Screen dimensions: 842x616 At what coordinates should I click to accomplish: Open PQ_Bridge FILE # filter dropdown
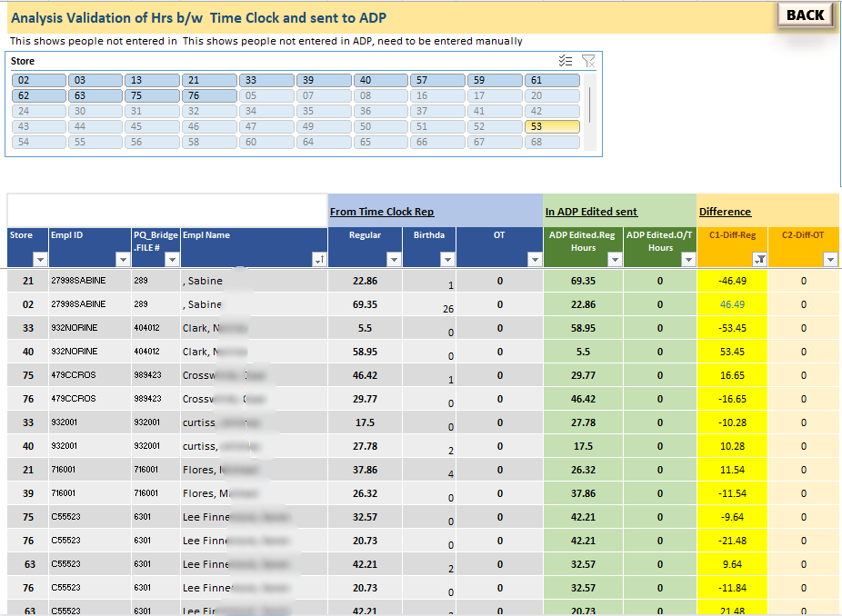[x=172, y=260]
